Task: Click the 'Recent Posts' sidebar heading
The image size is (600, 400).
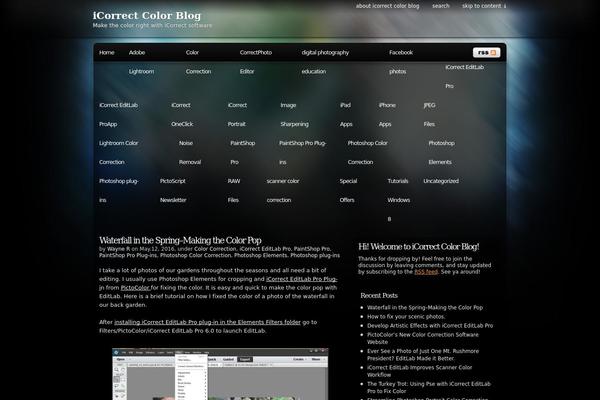Action: [x=379, y=296]
